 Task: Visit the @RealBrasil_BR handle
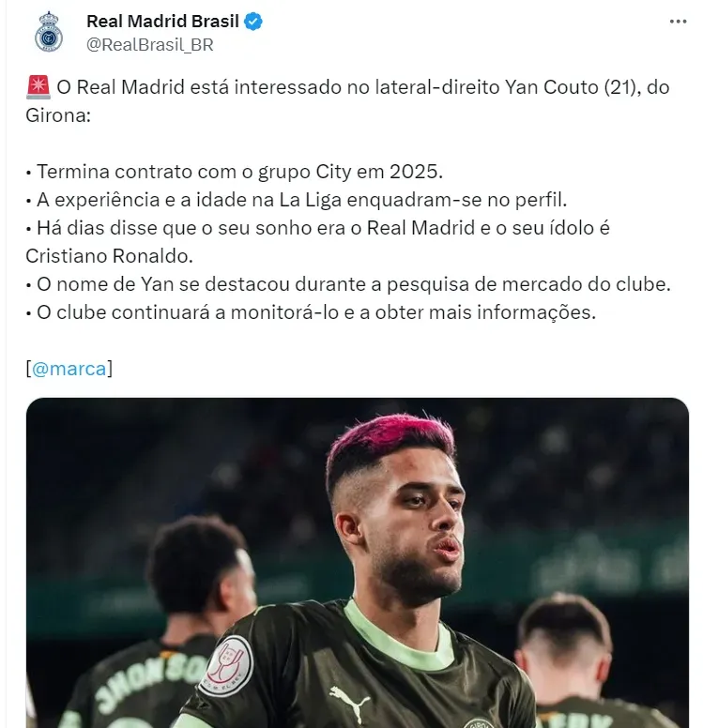pos(150,45)
